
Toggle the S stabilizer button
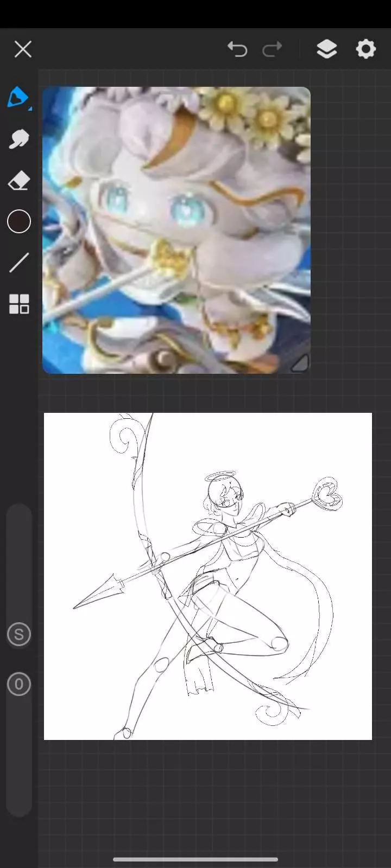[x=18, y=634]
